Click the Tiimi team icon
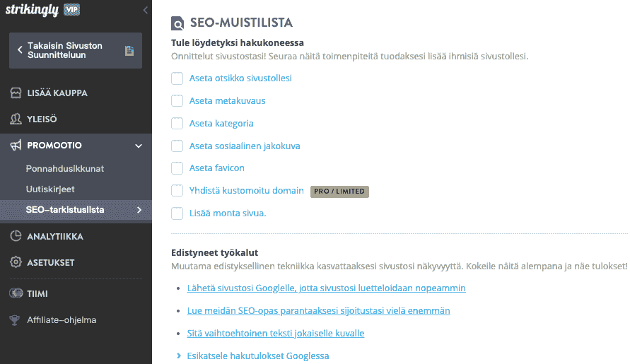This screenshot has height=364, width=630. pyautogui.click(x=15, y=293)
